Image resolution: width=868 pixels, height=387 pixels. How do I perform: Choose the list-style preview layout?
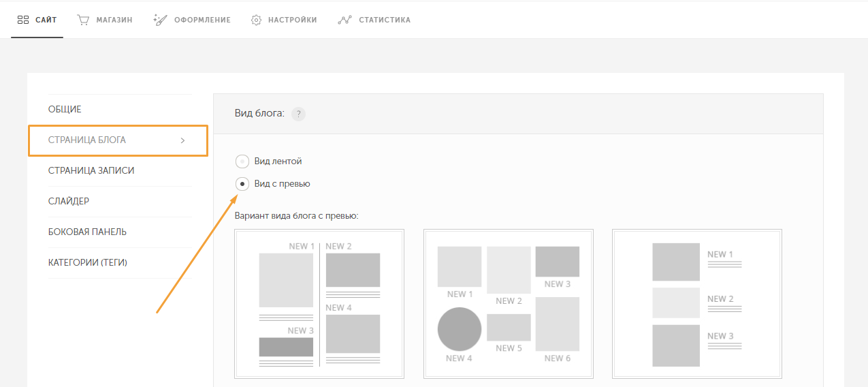(x=697, y=304)
